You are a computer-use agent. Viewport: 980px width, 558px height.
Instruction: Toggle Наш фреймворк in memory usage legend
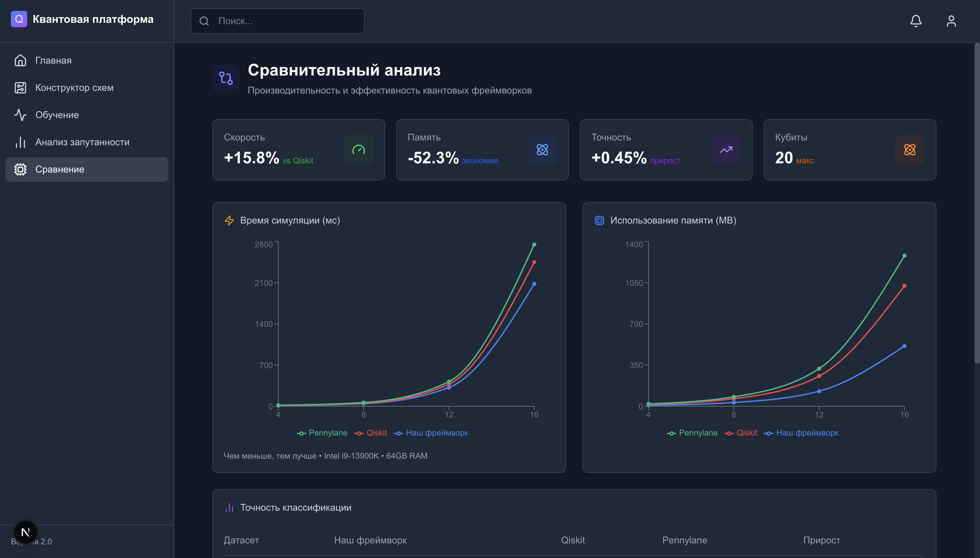pyautogui.click(x=801, y=433)
